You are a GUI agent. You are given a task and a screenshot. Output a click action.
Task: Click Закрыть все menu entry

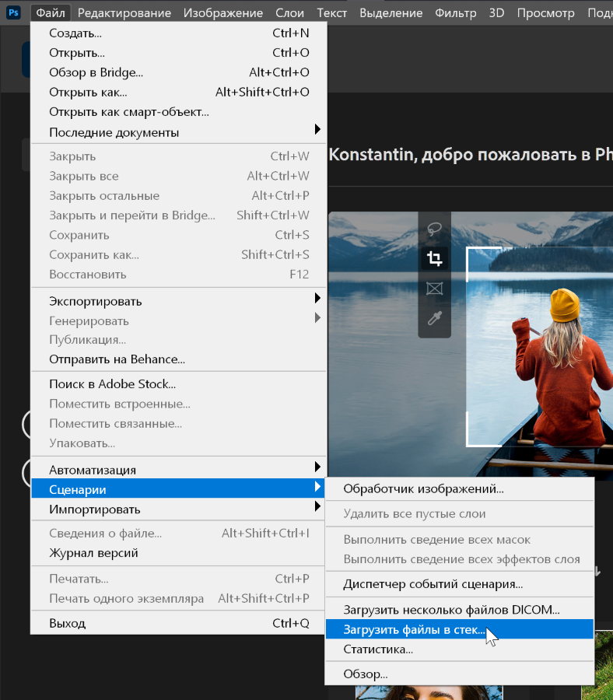179,176
